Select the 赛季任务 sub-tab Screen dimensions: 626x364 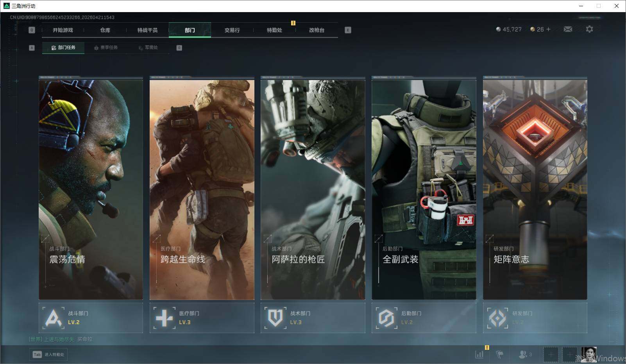click(106, 48)
